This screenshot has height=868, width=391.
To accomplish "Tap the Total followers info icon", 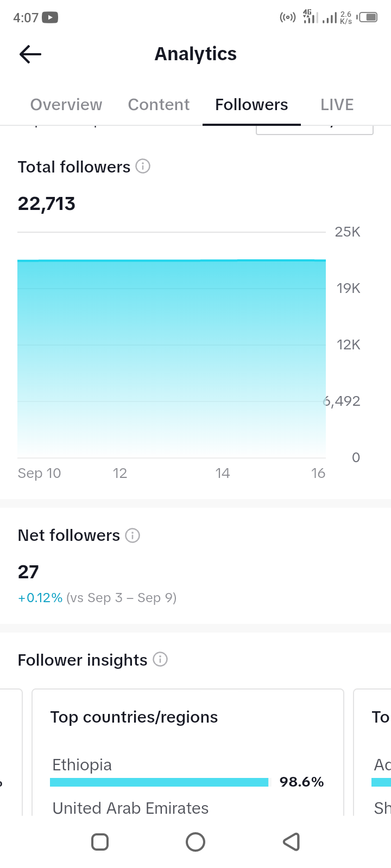I will pyautogui.click(x=143, y=166).
